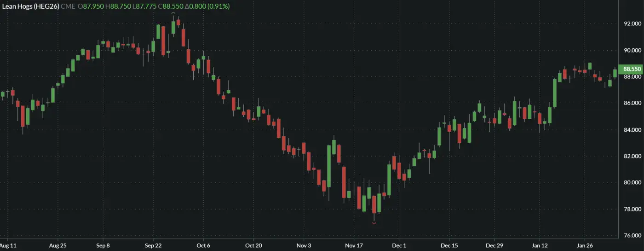Viewport: 644px width, 251px height.
Task: Select the Nov 17 date on time axis
Action: 354,245
